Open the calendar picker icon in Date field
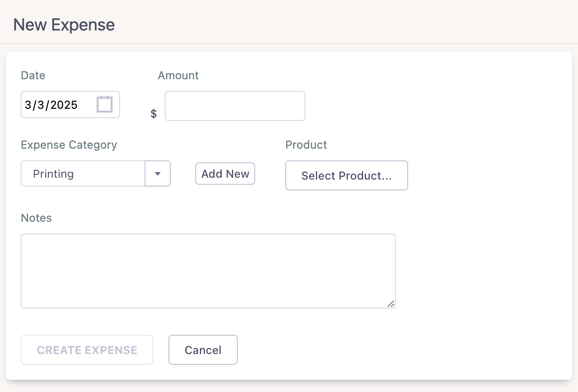Image resolution: width=578 pixels, height=392 pixels. pyautogui.click(x=105, y=104)
